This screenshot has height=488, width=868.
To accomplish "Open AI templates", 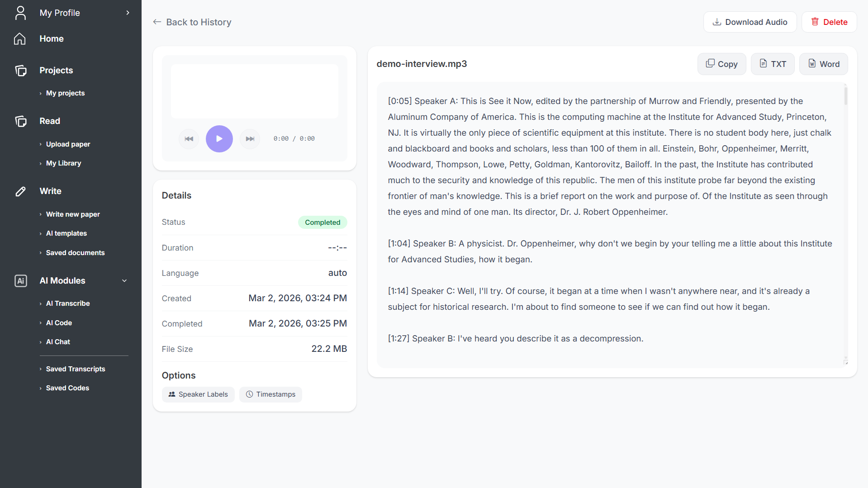I will (66, 233).
